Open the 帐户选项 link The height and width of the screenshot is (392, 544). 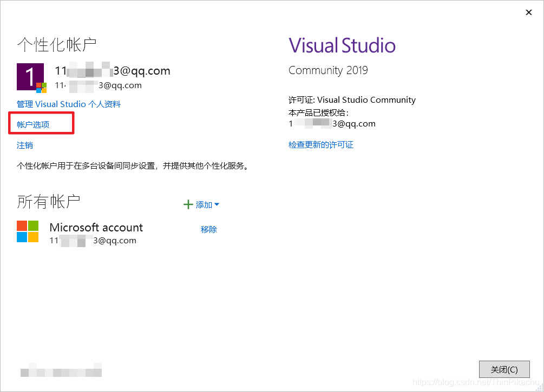pos(33,124)
